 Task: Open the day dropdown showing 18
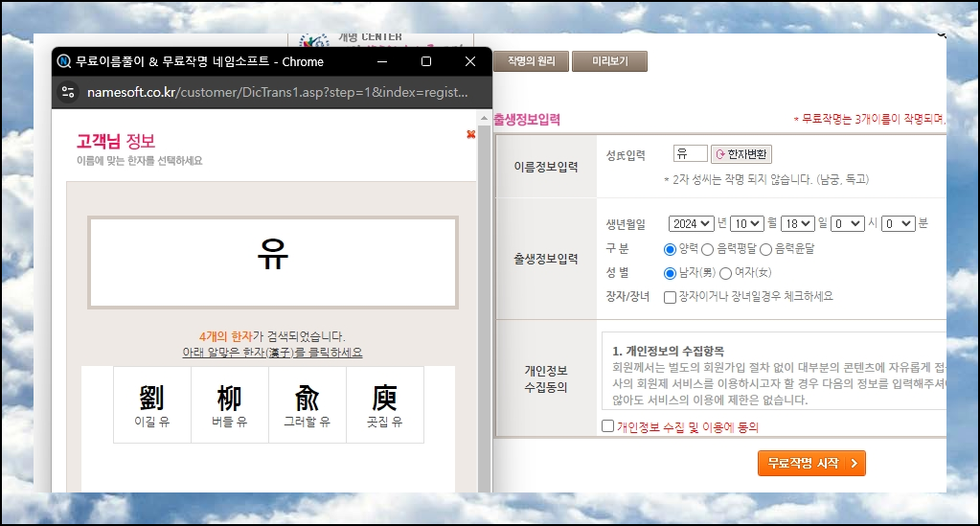797,223
